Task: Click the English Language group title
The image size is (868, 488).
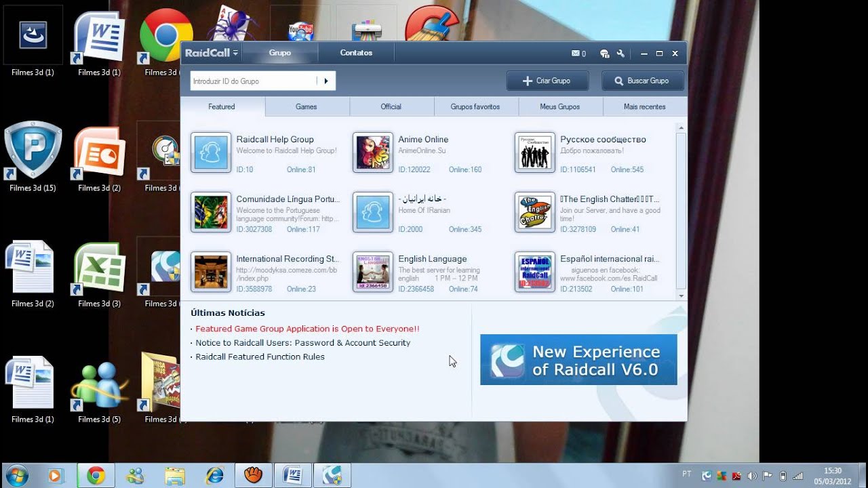Action: pyautogui.click(x=433, y=259)
